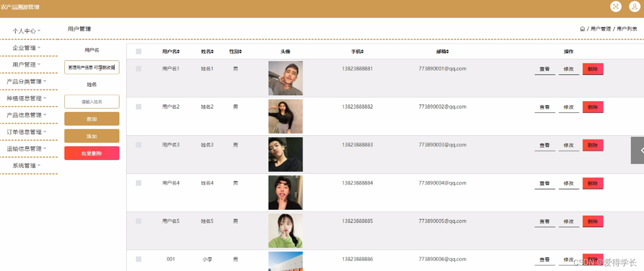Select email 773890001@qq.com cell

pyautogui.click(x=442, y=69)
